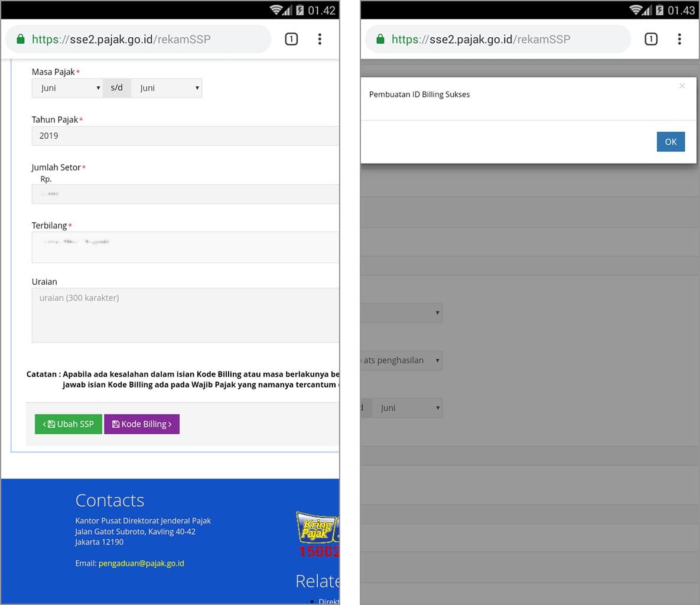
Task: Click the Jumlah Setor amount field
Action: pos(184,194)
